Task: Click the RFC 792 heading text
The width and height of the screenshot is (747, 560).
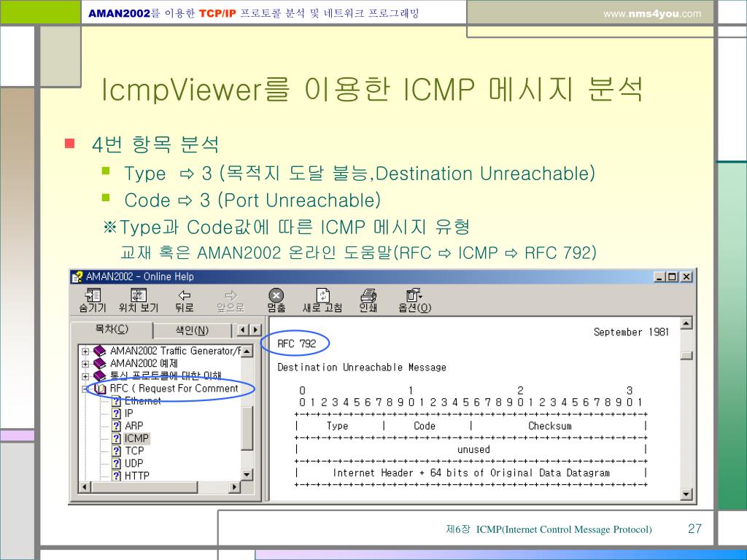Action: pyautogui.click(x=297, y=344)
